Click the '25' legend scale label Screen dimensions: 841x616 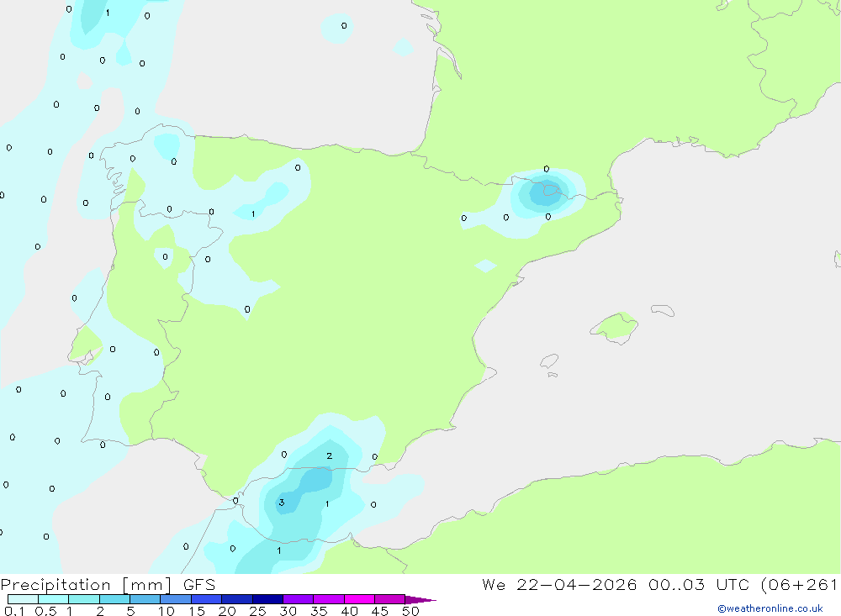[x=258, y=611]
